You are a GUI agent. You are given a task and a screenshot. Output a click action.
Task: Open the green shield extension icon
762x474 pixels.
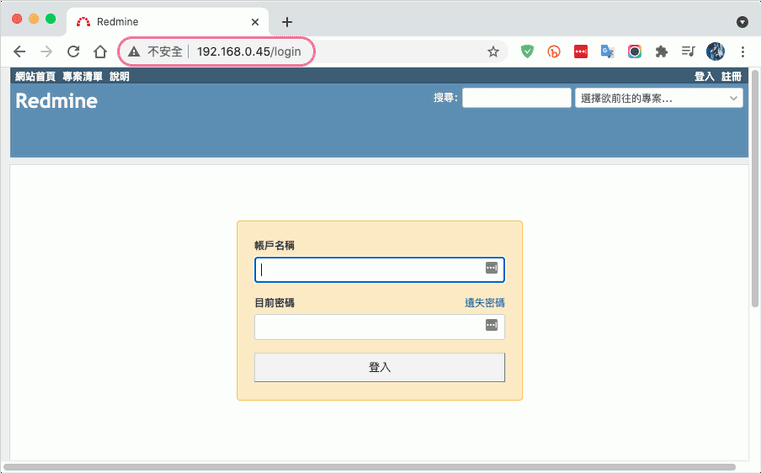pyautogui.click(x=527, y=52)
